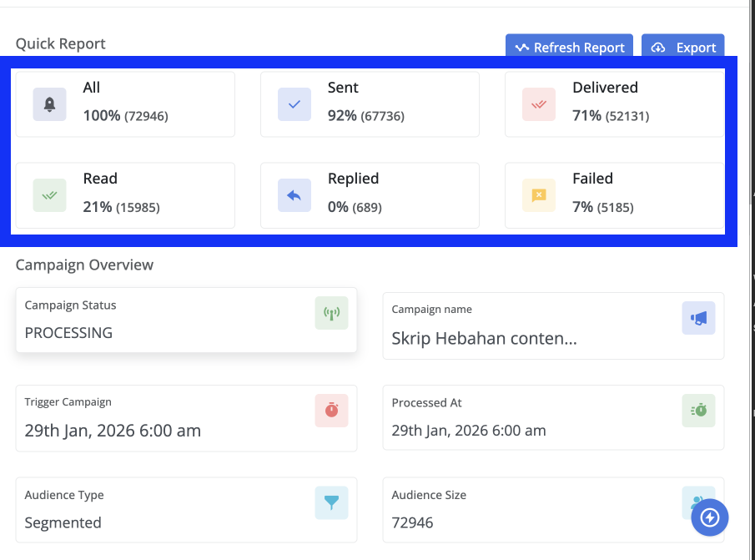Viewport: 755px width, 560px height.
Task: Click the megaphone icon beside Campaign name
Action: click(698, 318)
